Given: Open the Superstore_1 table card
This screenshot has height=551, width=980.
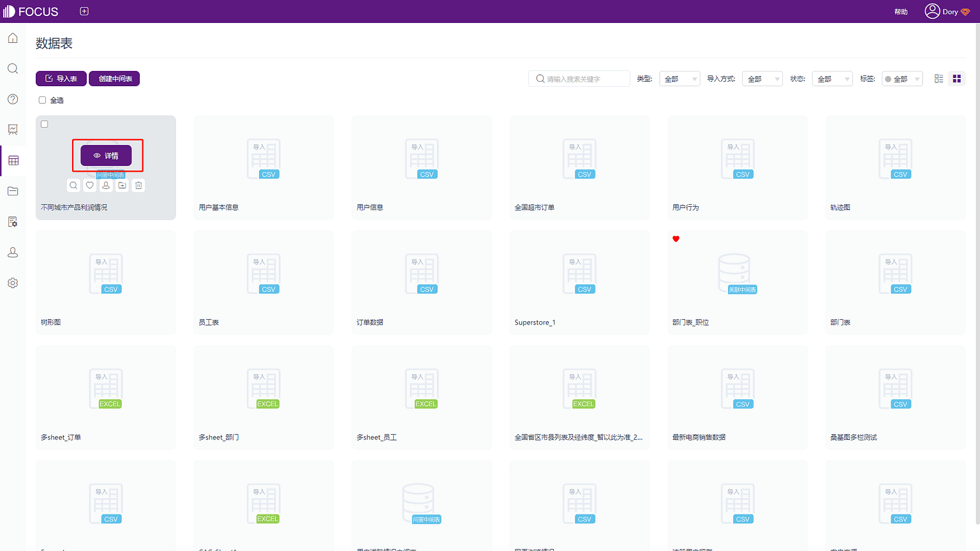Looking at the screenshot, I should tap(579, 282).
